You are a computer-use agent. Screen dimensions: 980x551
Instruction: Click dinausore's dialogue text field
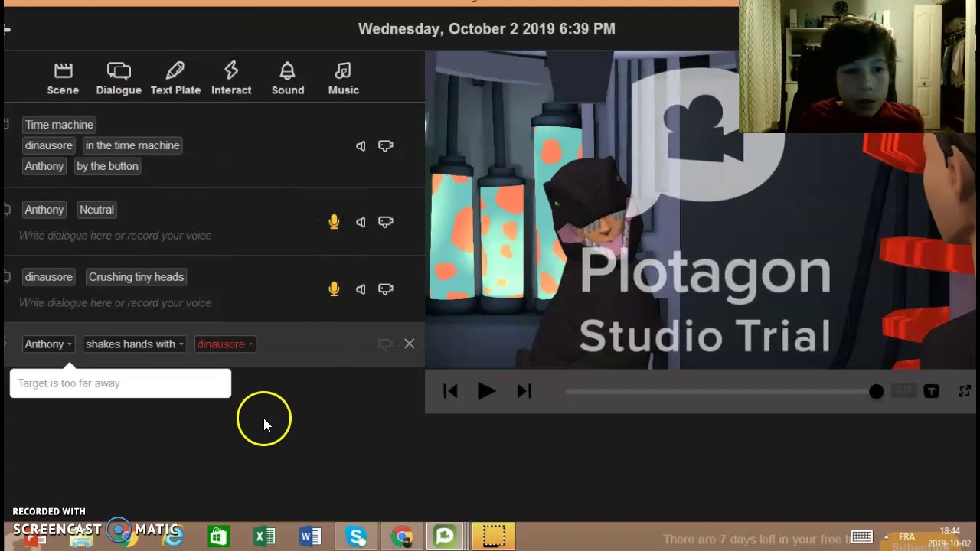point(115,303)
